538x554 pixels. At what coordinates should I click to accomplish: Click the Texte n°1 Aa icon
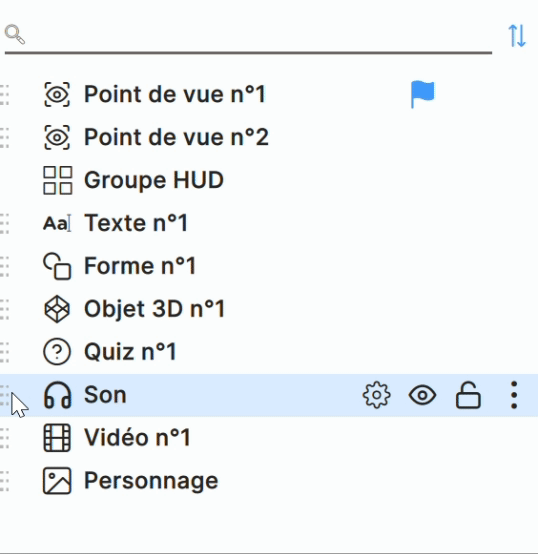click(x=57, y=223)
